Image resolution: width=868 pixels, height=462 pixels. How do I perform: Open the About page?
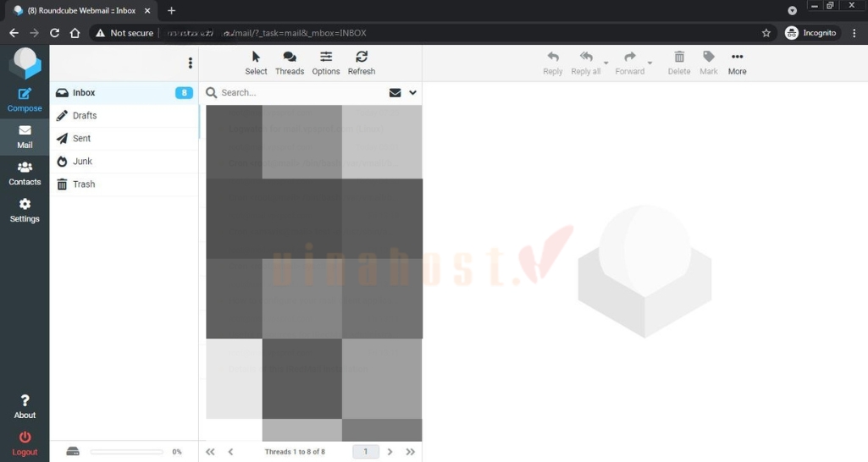point(25,407)
